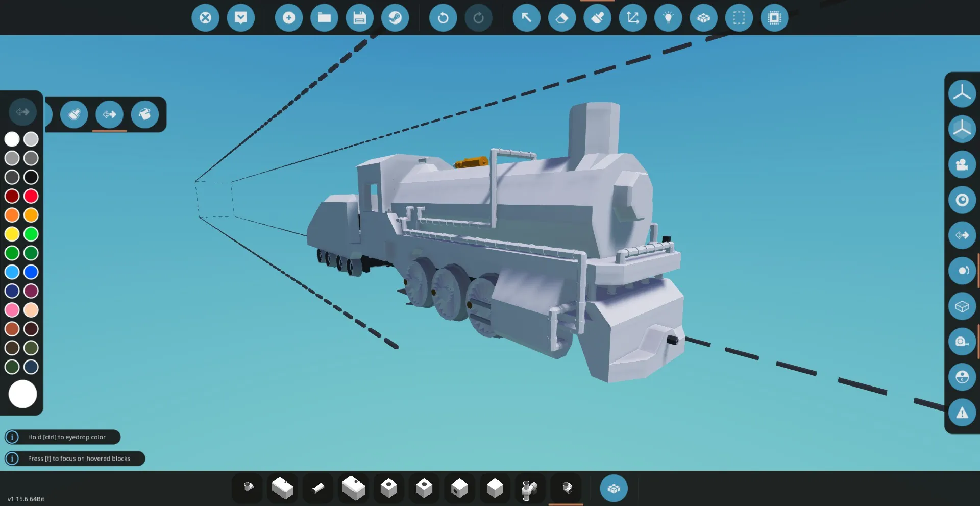Select the eraser tool in top toolbar
The width and height of the screenshot is (980, 506).
pyautogui.click(x=562, y=18)
